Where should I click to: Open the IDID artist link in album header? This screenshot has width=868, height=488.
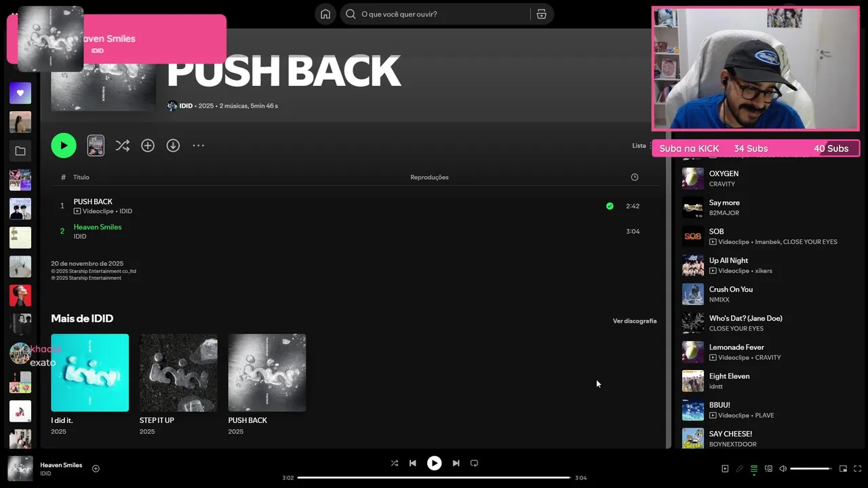tap(186, 106)
